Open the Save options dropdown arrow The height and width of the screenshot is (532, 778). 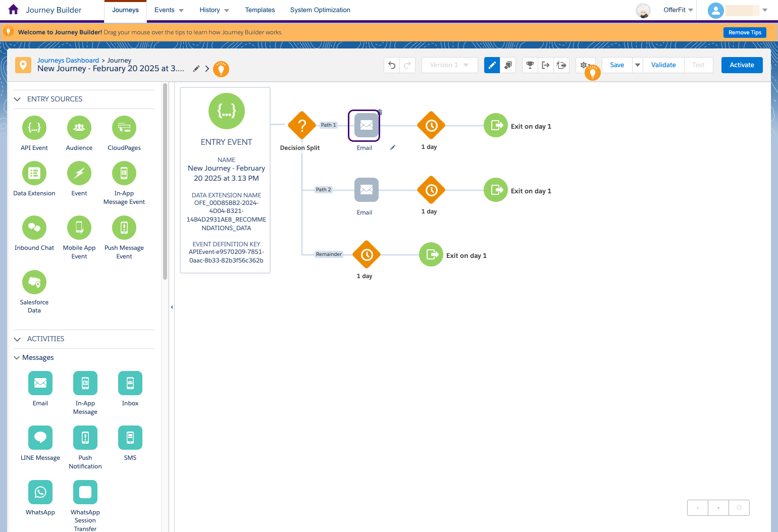(x=638, y=65)
